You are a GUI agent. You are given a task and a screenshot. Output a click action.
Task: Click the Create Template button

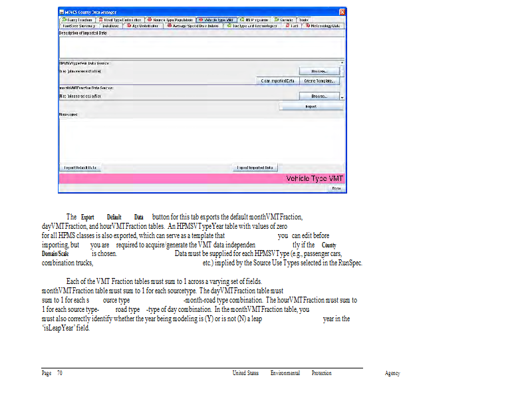[x=320, y=80]
